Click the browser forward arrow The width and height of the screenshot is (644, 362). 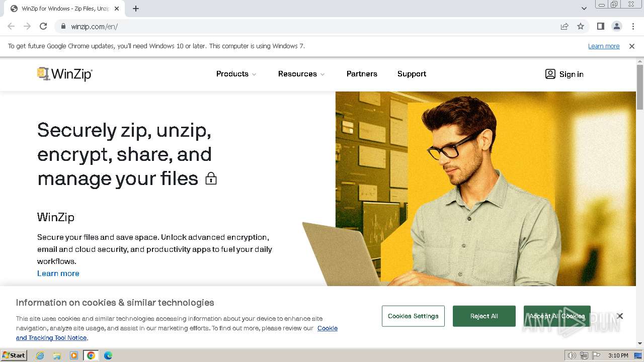pos(27,26)
